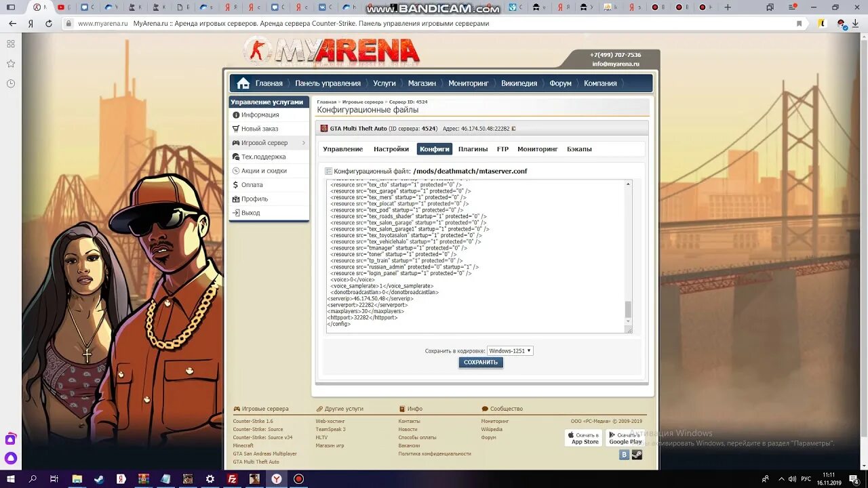Screen dimensions: 868x488
Task: Click the bookmark icon in the address bar
Action: tap(800, 23)
